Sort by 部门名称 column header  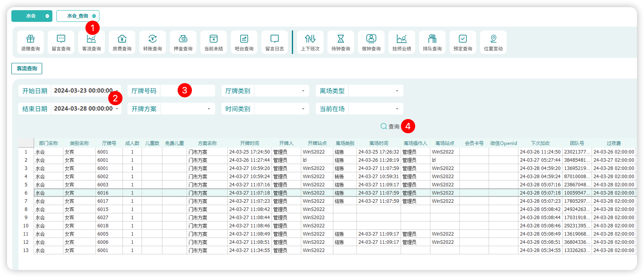[49, 143]
